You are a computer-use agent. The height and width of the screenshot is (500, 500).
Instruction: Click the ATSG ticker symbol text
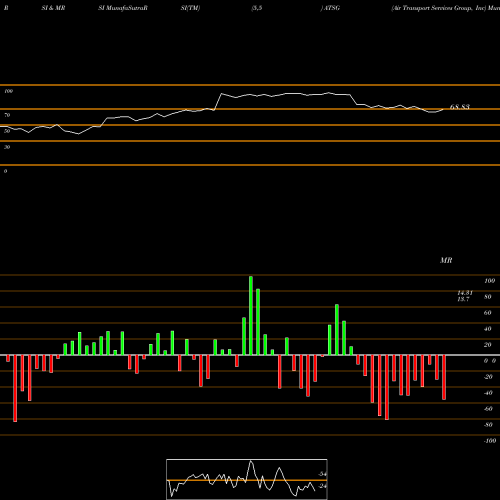click(332, 8)
